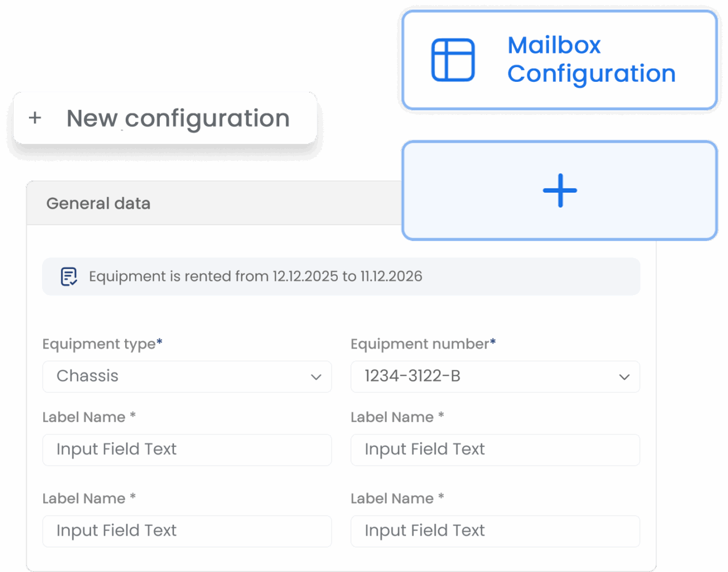
Task: Click the chevron on the Equipment number selector
Action: pyautogui.click(x=624, y=376)
